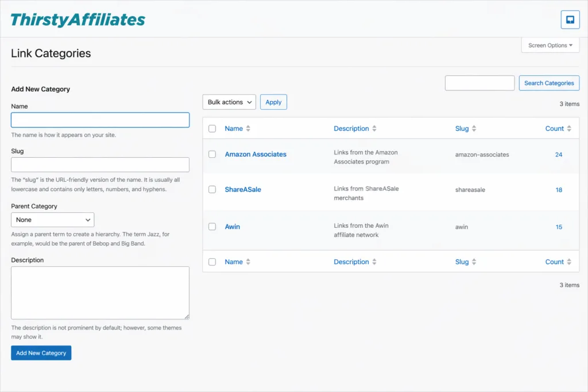This screenshot has height=392, width=588.
Task: Click the 'Link Categories' page heading
Action: [51, 53]
